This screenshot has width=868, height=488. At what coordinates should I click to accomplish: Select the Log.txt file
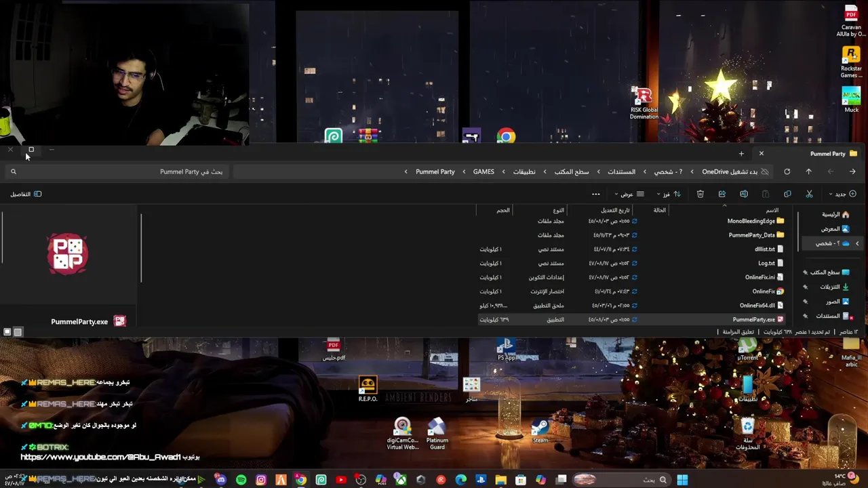pos(771,264)
